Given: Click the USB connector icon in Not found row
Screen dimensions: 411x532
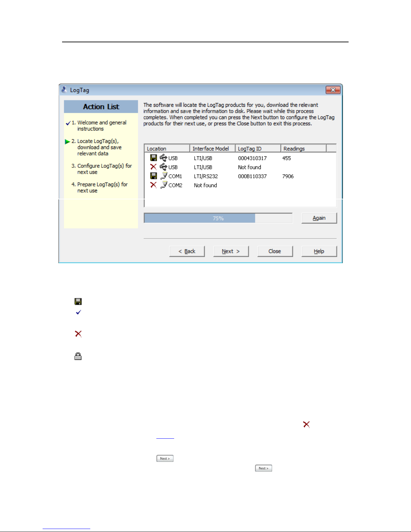Looking at the screenshot, I should coord(163,167).
